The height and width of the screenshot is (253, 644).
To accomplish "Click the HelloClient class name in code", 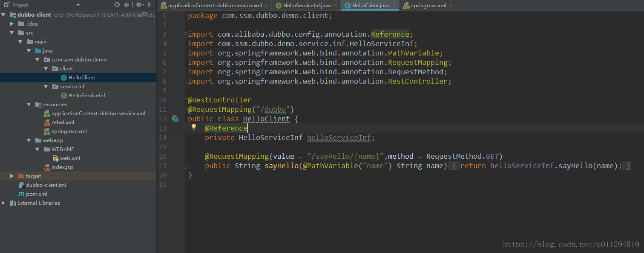I will click(x=266, y=119).
